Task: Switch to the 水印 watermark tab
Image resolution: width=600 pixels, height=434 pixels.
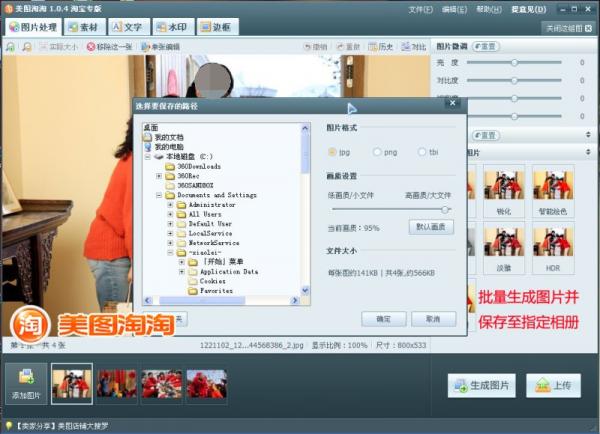Action: tap(174, 27)
